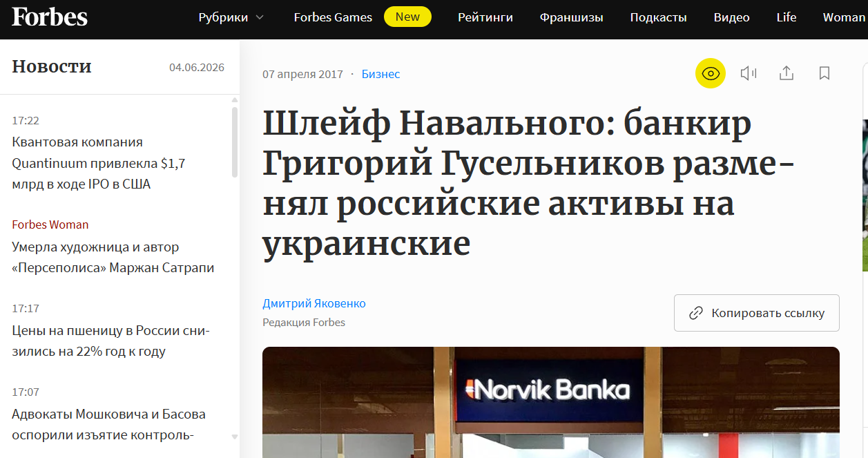Image resolution: width=868 pixels, height=458 pixels.
Task: Open the Life section
Action: click(x=787, y=17)
